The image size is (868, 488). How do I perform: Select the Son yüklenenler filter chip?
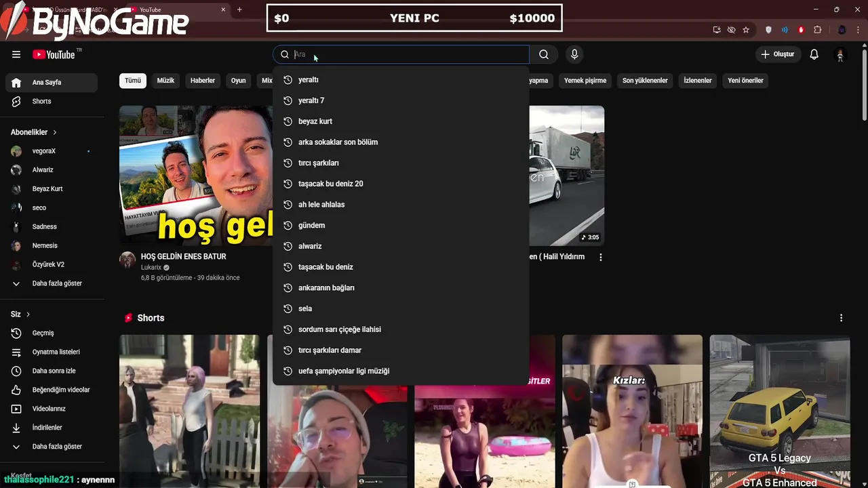coord(645,81)
